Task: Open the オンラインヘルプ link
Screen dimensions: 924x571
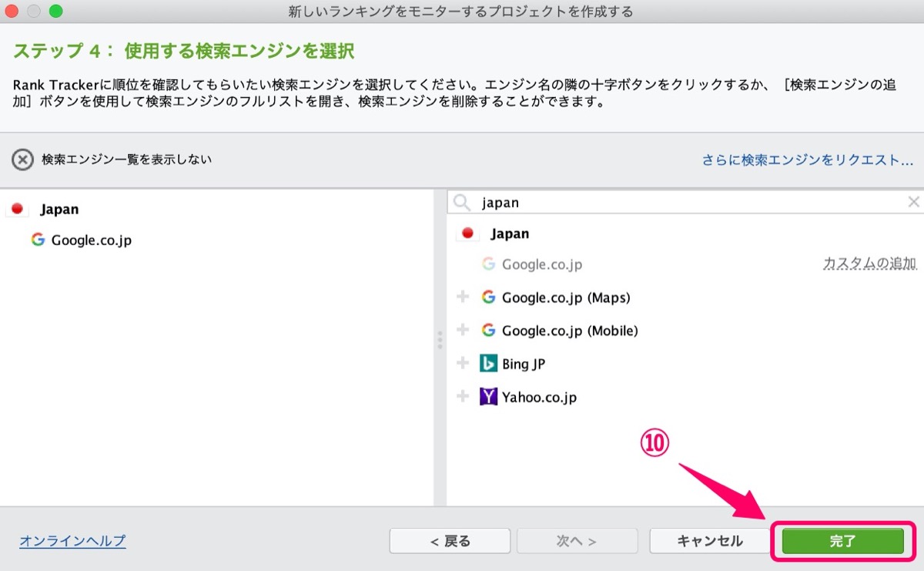Action: tap(72, 541)
